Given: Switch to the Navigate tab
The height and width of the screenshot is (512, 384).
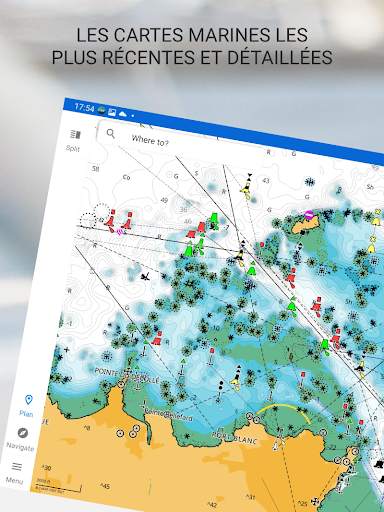Looking at the screenshot, I should [x=21, y=439].
